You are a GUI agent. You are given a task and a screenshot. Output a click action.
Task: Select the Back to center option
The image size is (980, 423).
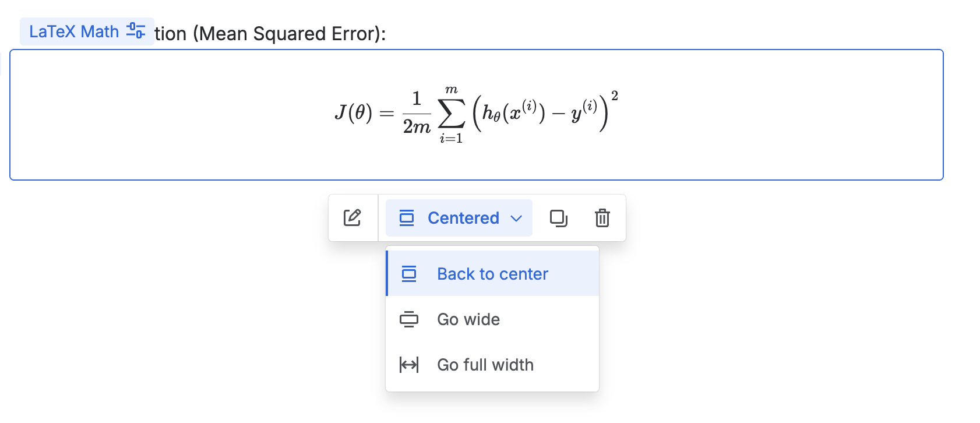click(492, 274)
